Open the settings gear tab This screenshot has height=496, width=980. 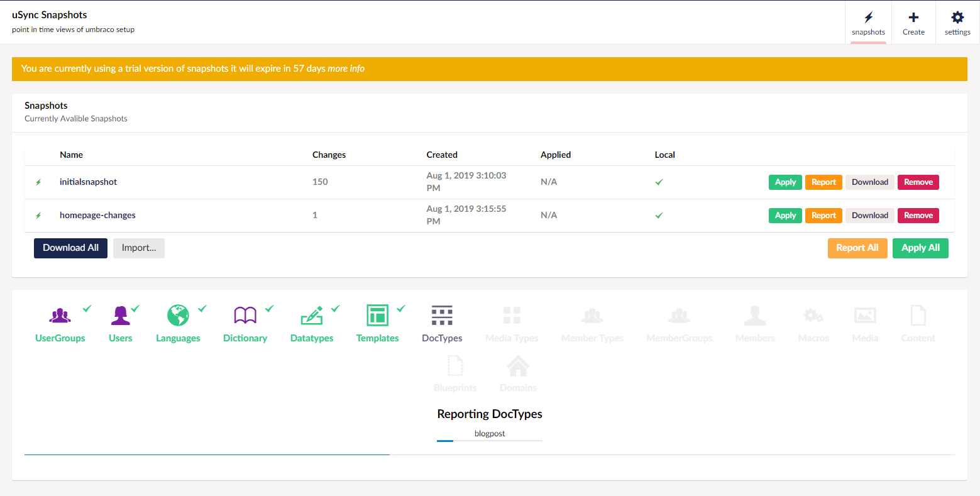point(957,23)
